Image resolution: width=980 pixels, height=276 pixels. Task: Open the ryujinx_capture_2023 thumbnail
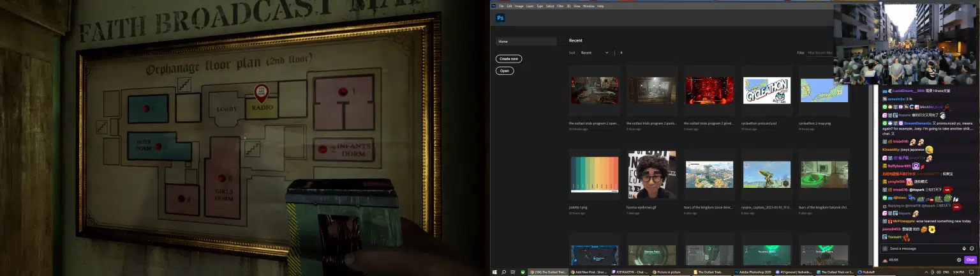(x=767, y=174)
